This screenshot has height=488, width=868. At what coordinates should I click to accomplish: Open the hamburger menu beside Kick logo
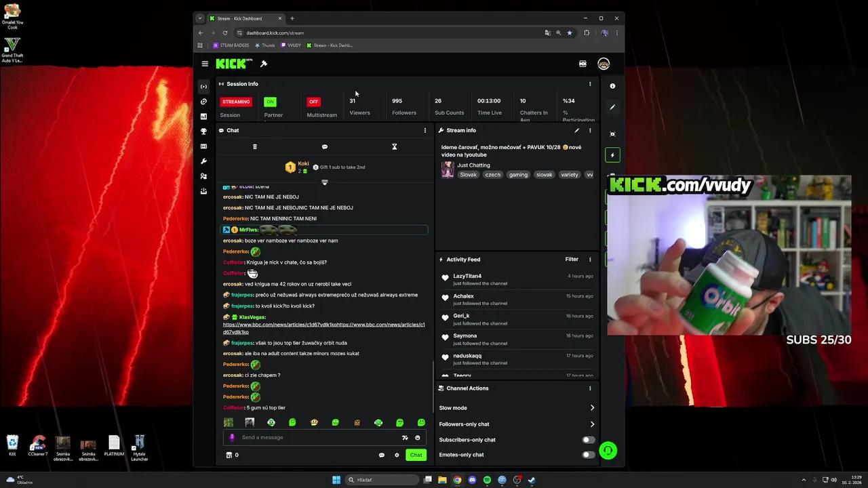tap(205, 64)
